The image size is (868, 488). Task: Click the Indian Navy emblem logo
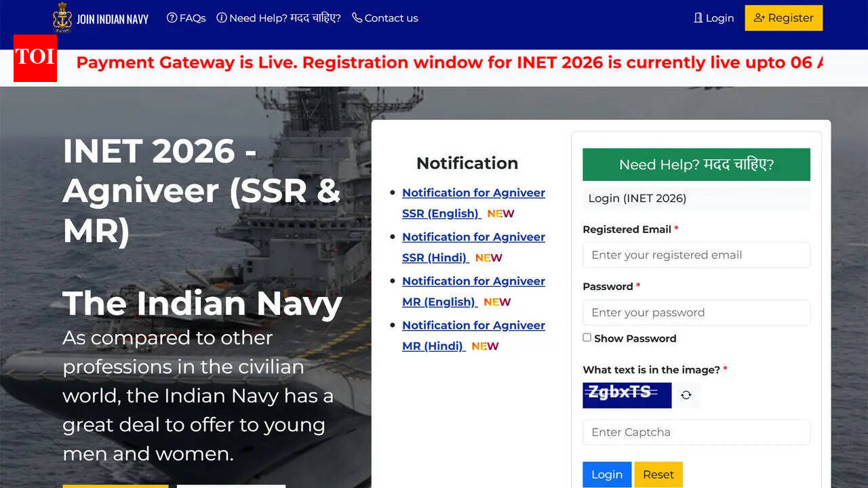click(x=62, y=18)
